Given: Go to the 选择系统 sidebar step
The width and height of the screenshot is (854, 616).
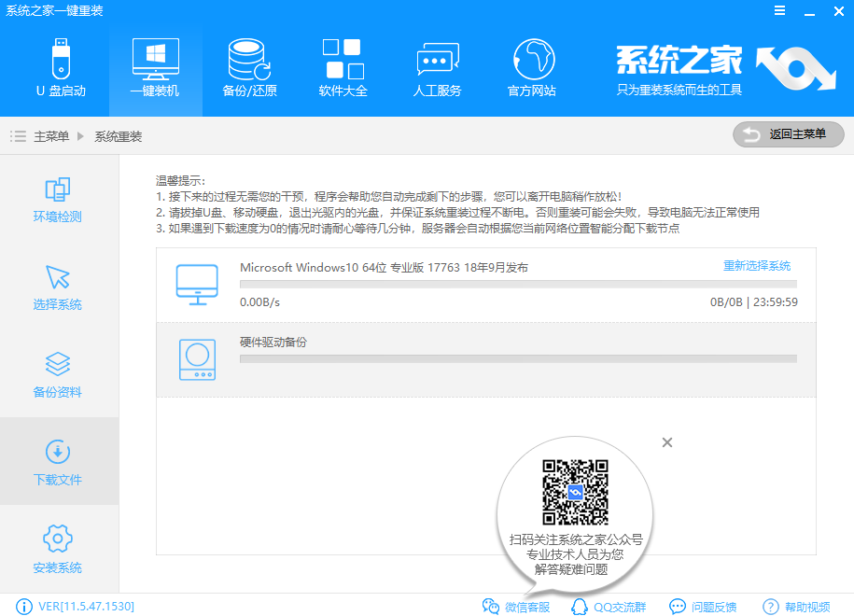Looking at the screenshot, I should click(58, 287).
